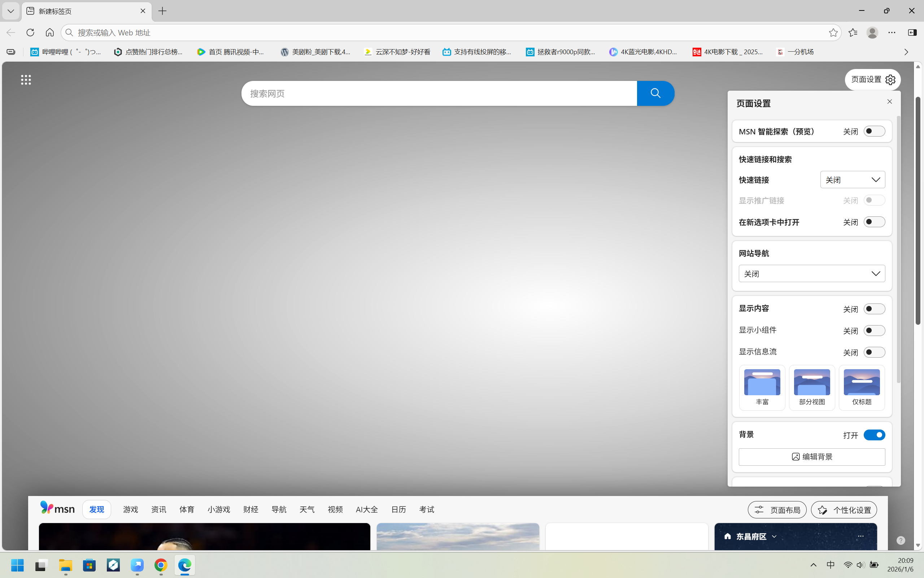This screenshot has height=578, width=924.
Task: Switch to the 天气 tab
Action: [307, 510]
